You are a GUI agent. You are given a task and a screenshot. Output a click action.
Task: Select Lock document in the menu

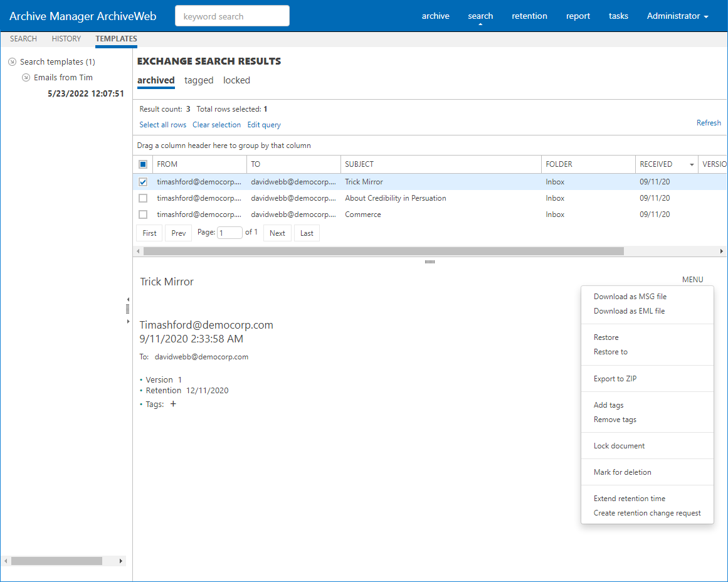pyautogui.click(x=619, y=446)
